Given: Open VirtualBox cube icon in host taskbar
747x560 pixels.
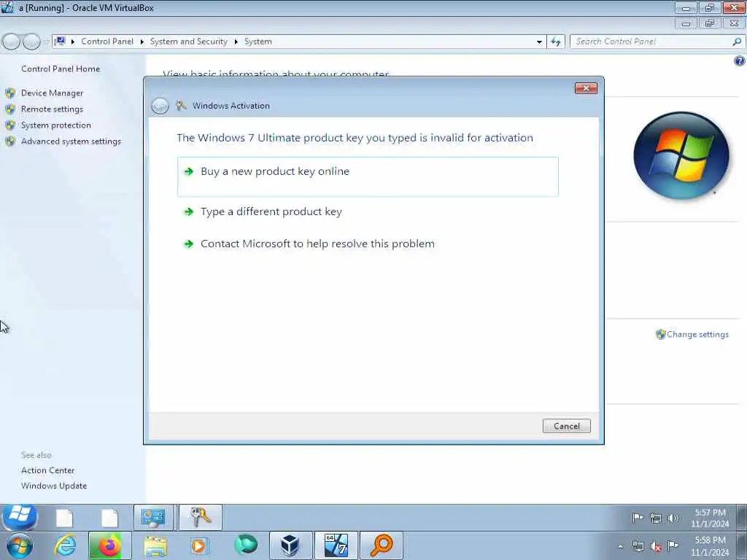Looking at the screenshot, I should [x=290, y=545].
